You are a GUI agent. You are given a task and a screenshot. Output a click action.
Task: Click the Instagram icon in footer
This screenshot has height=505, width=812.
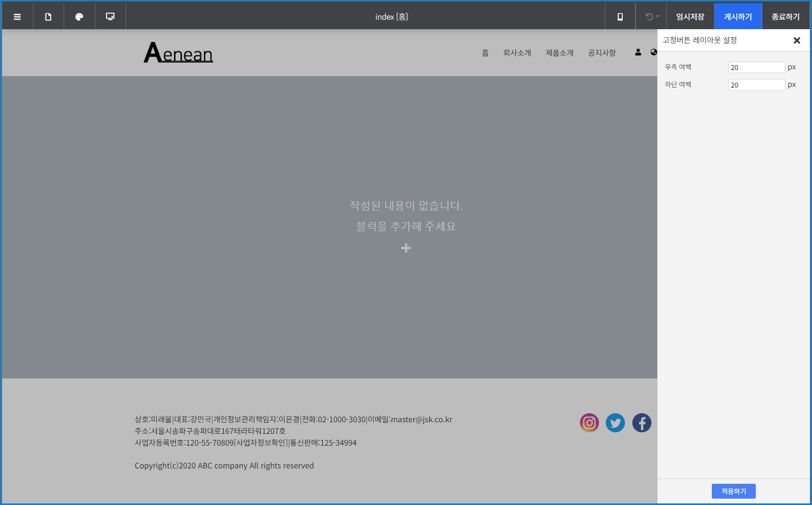[589, 423]
